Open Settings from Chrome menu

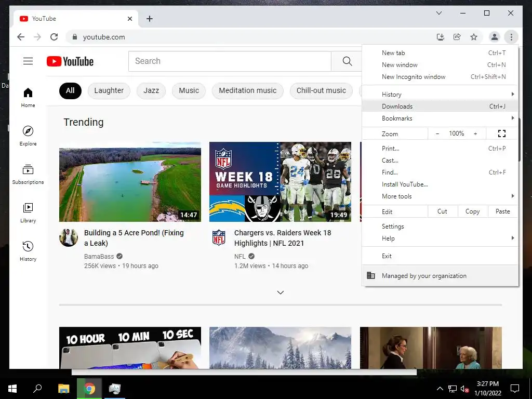click(x=440, y=227)
